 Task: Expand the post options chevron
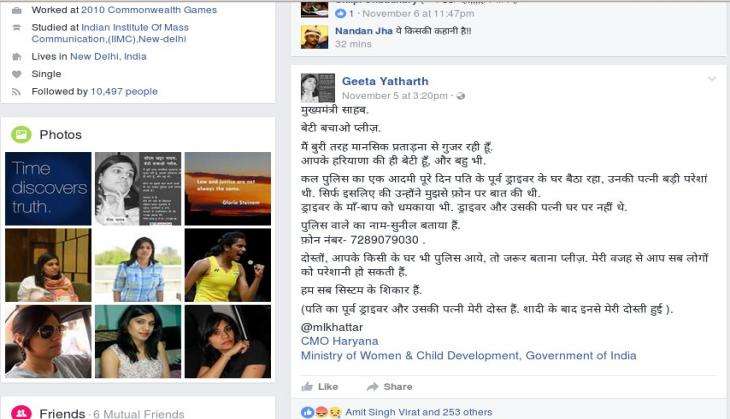[712, 79]
